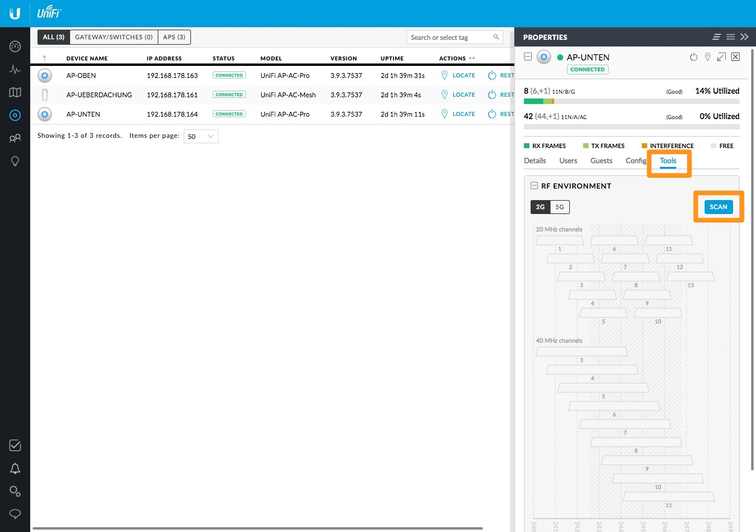Click the LOCATE link for AP-OBEN
Viewport: 756px width, 532px height.
click(x=464, y=76)
